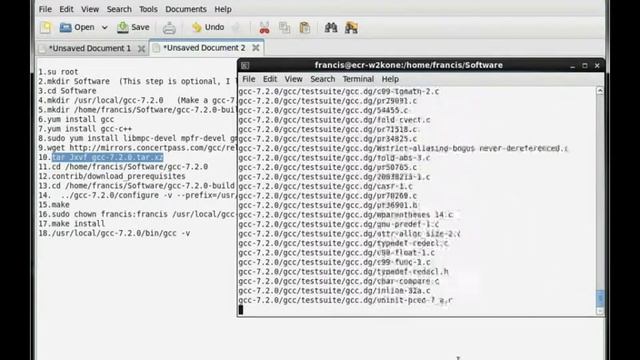Open the gedit Edit menu
This screenshot has width=640, height=360.
coord(66,9)
